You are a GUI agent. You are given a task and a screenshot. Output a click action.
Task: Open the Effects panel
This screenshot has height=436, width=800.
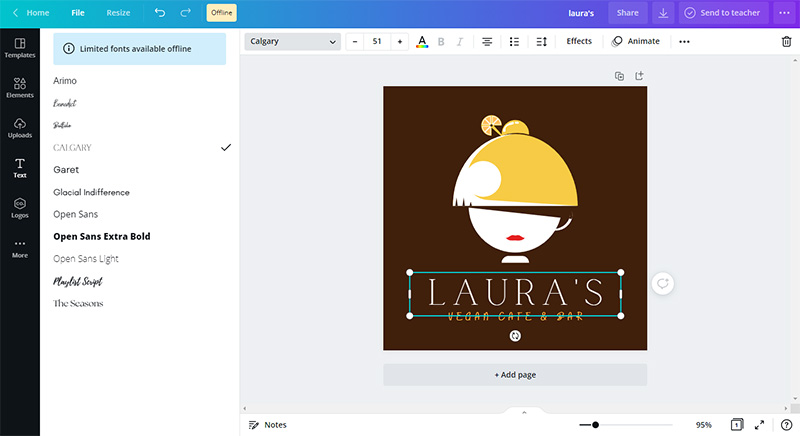[x=579, y=41]
